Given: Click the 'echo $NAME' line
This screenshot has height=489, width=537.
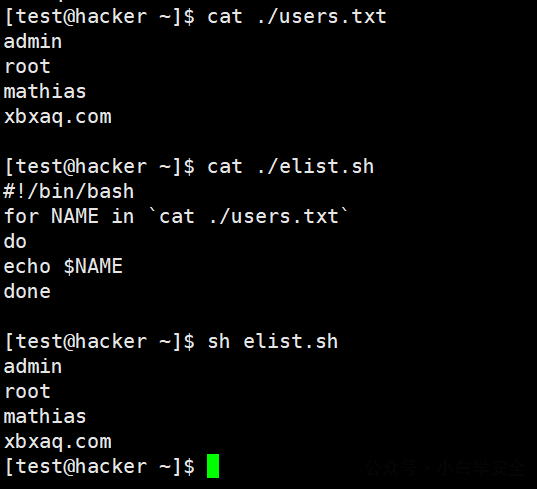Looking at the screenshot, I should click(63, 266).
